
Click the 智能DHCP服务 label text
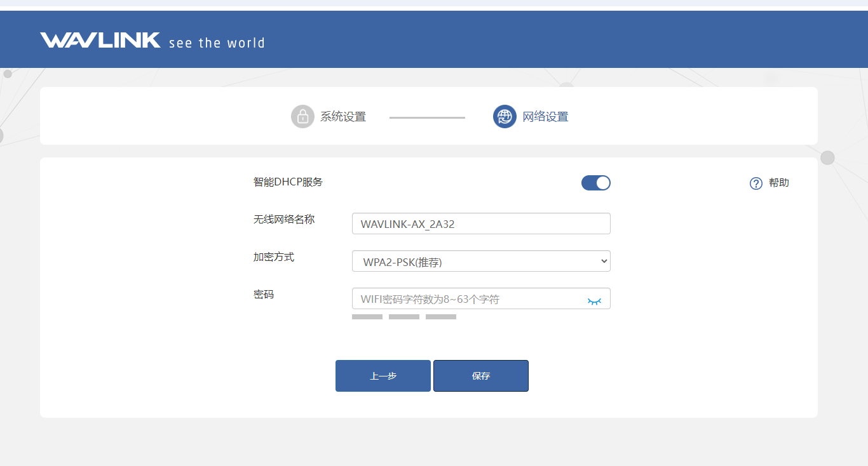tap(288, 182)
